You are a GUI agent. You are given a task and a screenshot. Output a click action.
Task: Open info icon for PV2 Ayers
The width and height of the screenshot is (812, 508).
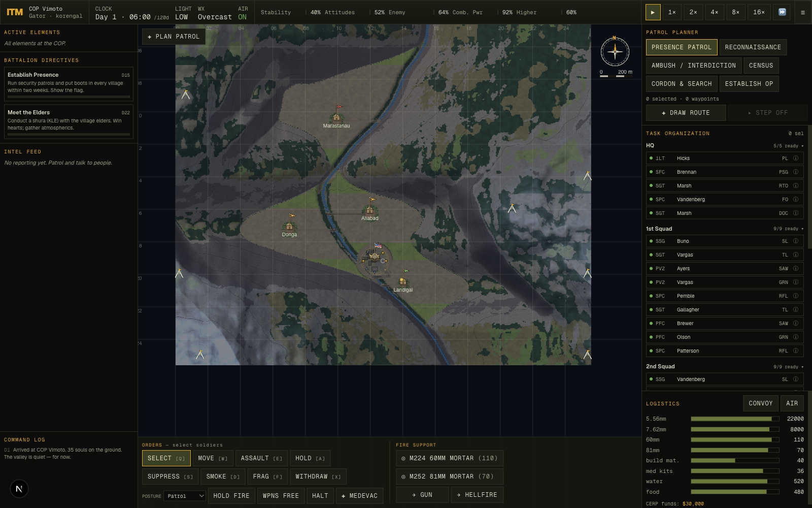(796, 268)
